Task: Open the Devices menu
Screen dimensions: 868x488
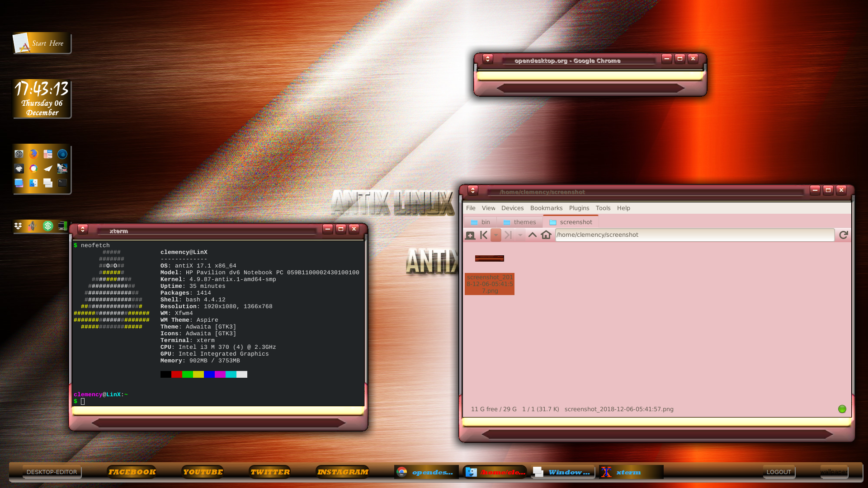Action: pos(512,208)
